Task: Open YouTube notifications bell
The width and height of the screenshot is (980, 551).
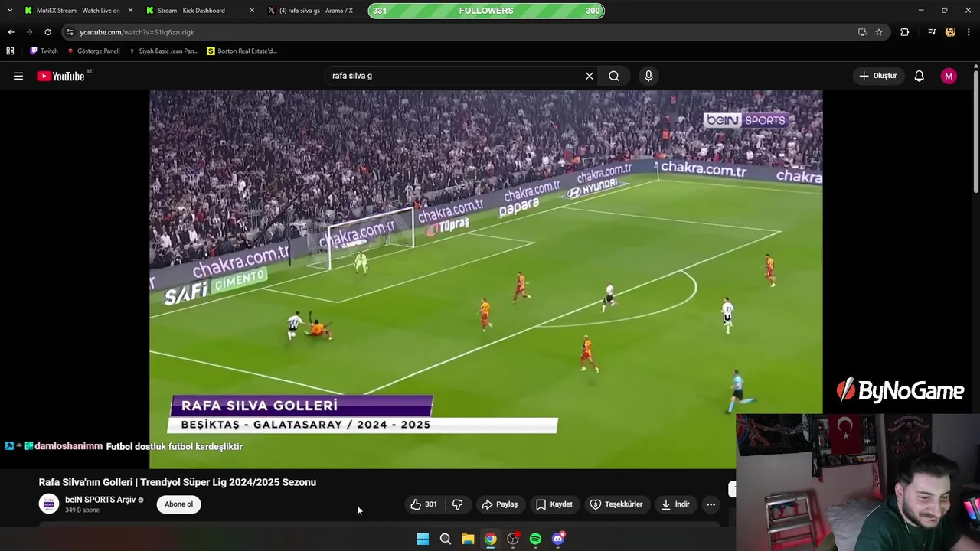Action: tap(920, 76)
